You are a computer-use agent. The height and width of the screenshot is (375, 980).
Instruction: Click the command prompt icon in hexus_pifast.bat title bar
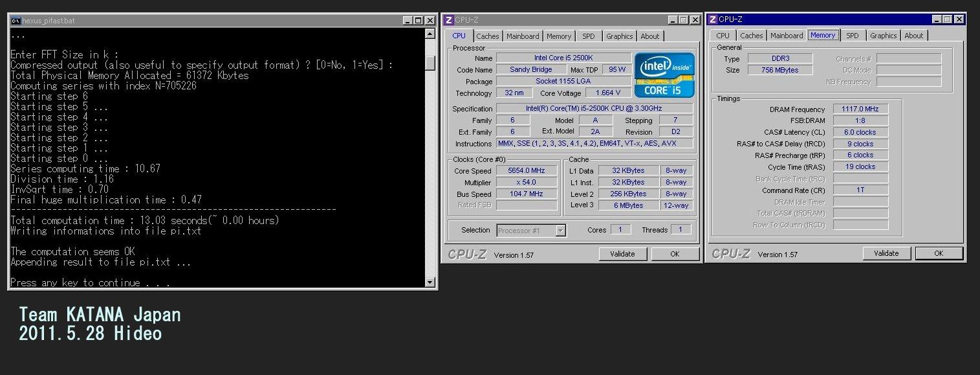[x=16, y=21]
